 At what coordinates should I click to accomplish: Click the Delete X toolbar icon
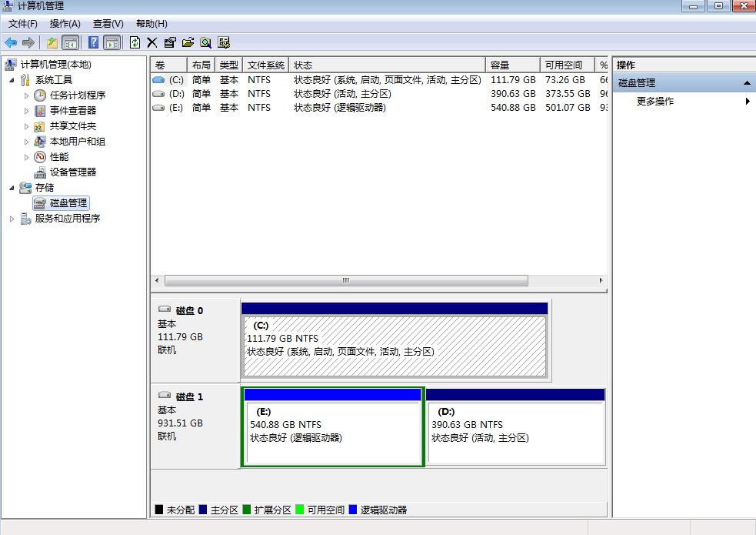[152, 43]
